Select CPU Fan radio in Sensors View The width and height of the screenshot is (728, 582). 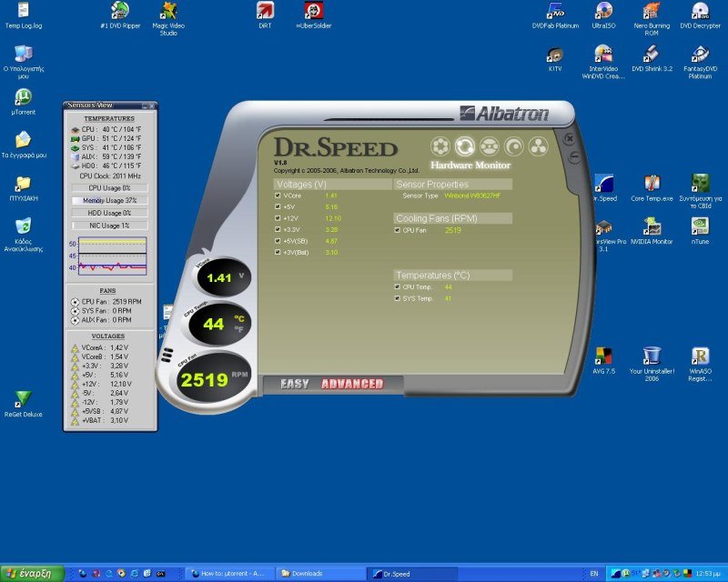click(76, 302)
